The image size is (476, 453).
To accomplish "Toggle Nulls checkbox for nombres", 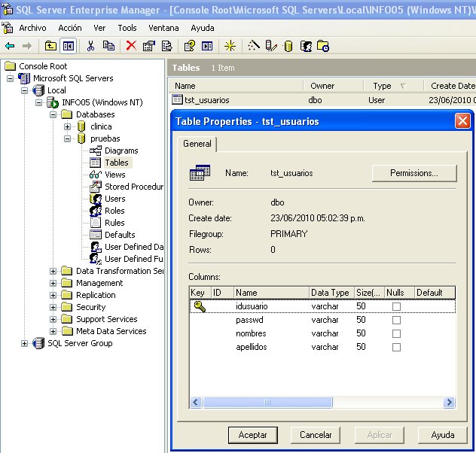I will 396,333.
